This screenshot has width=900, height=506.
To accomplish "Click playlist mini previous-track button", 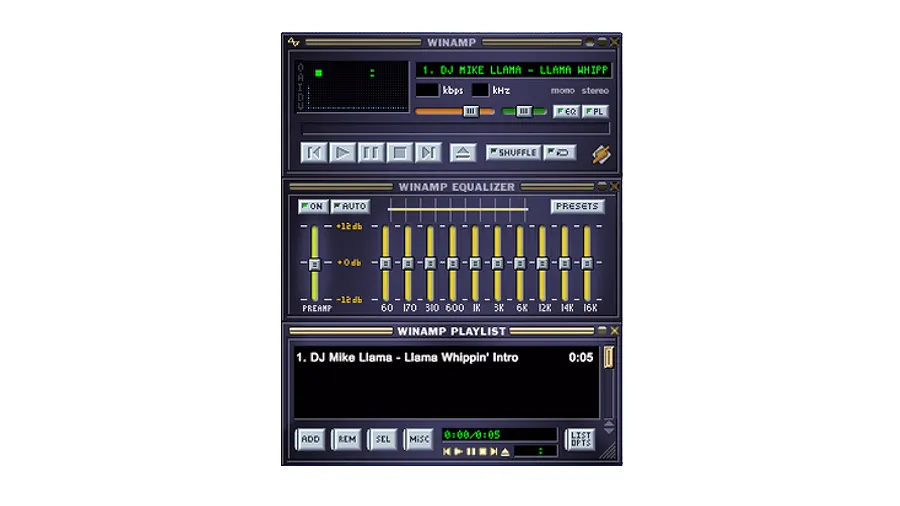I will [x=447, y=452].
